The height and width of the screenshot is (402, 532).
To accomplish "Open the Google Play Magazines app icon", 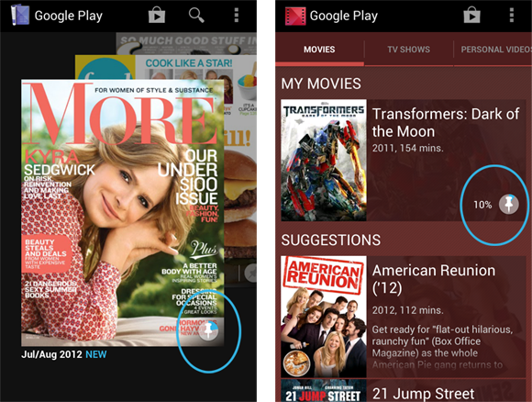I will (x=19, y=16).
